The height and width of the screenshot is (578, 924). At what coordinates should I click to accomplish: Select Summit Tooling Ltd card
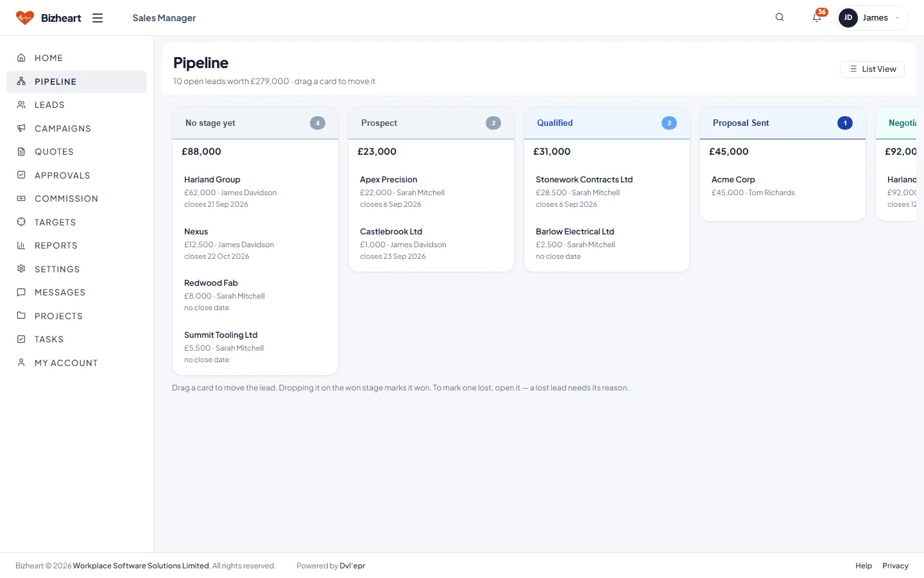(255, 347)
